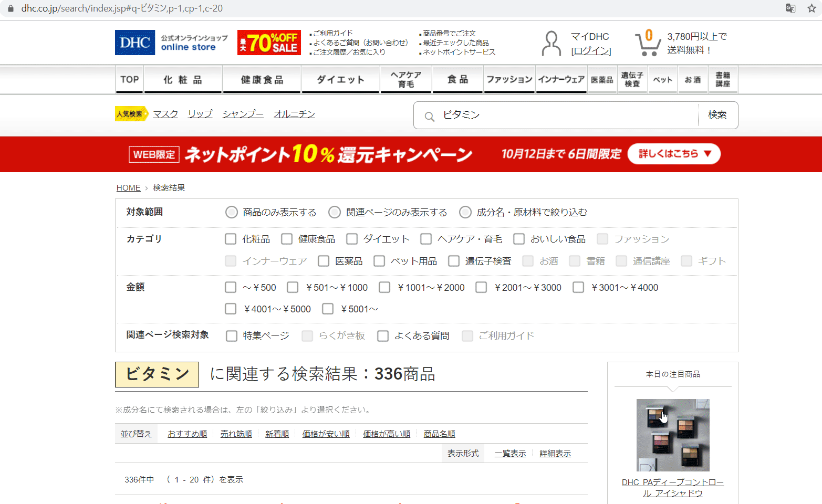
Task: Switch to 一覧表示 list view
Action: click(x=510, y=453)
